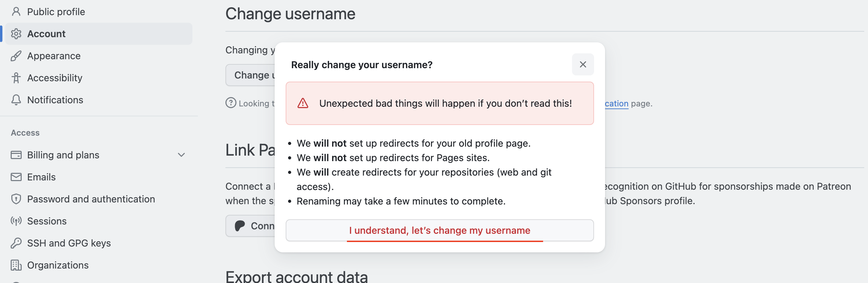Click the Sessions broadcast icon

click(x=16, y=221)
